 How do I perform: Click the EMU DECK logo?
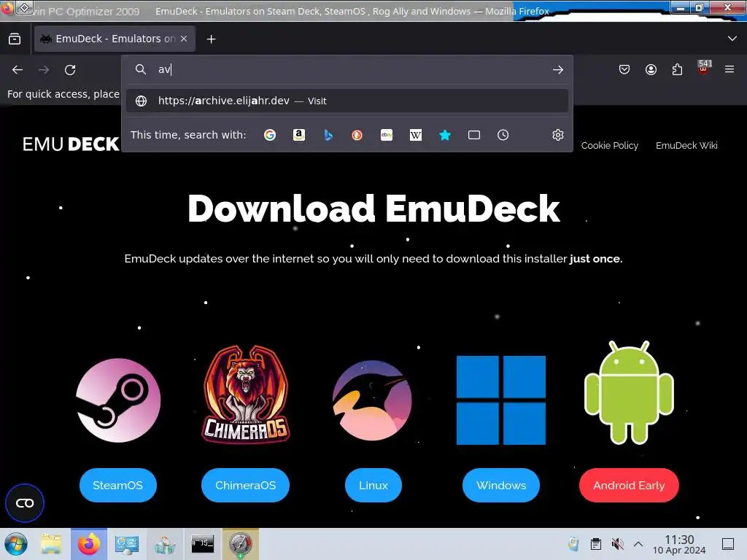coord(71,144)
